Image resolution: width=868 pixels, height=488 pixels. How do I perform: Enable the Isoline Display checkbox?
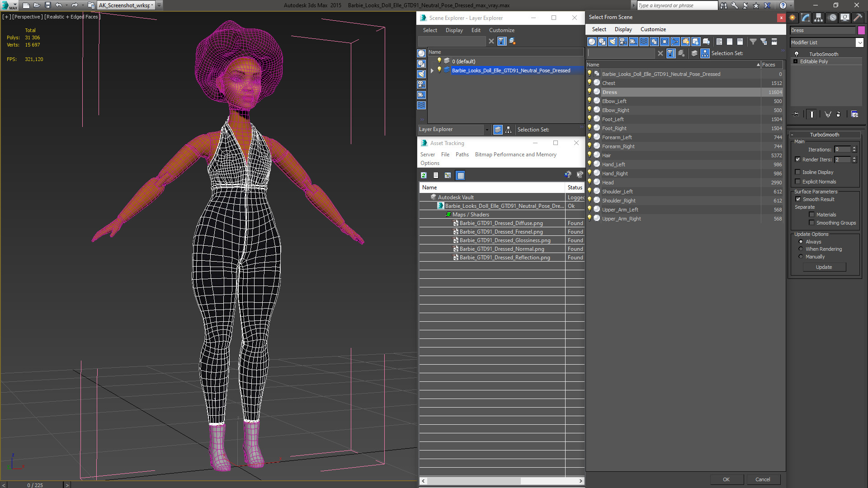coord(798,172)
